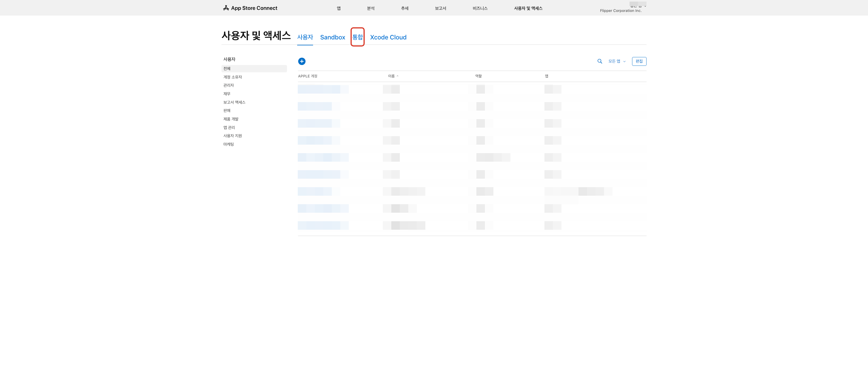Select 보고서 액세스 in the sidebar
Viewport: 868px width, 367px height.
tap(234, 102)
